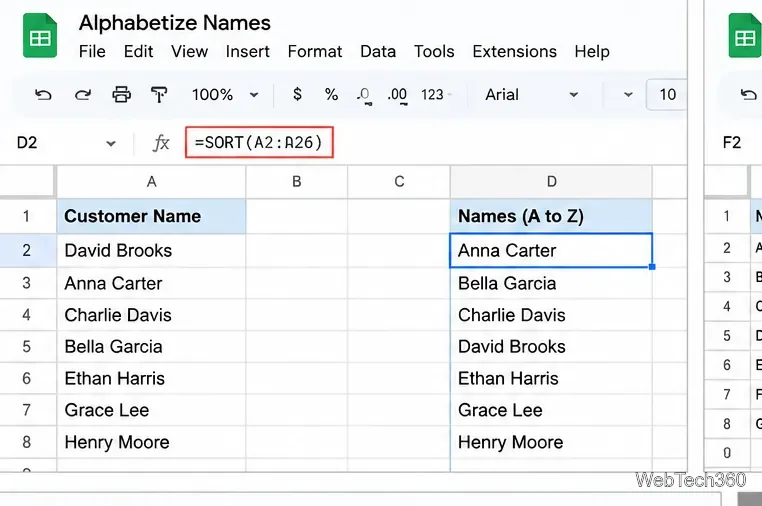Click the Names (A to Z) header cell
Viewport: 762px width, 506px height.
(551, 216)
